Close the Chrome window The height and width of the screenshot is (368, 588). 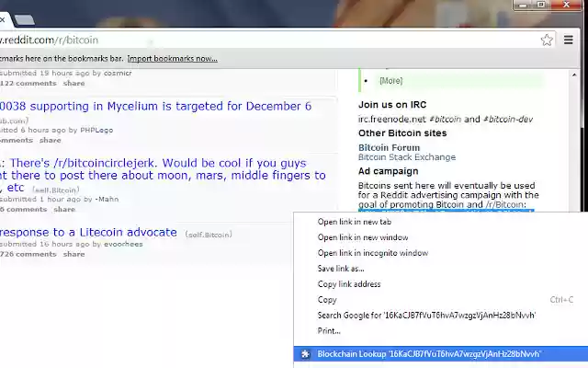(566, 5)
